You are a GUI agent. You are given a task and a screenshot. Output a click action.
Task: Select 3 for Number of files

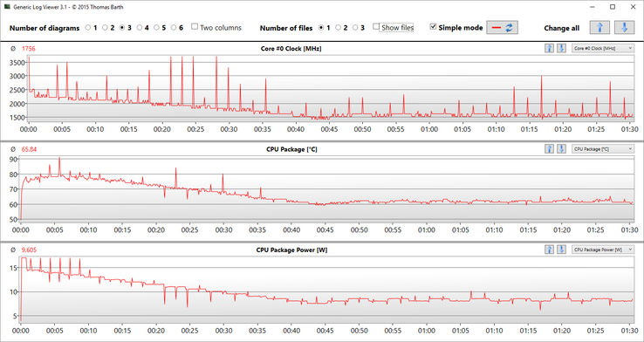tap(356, 28)
